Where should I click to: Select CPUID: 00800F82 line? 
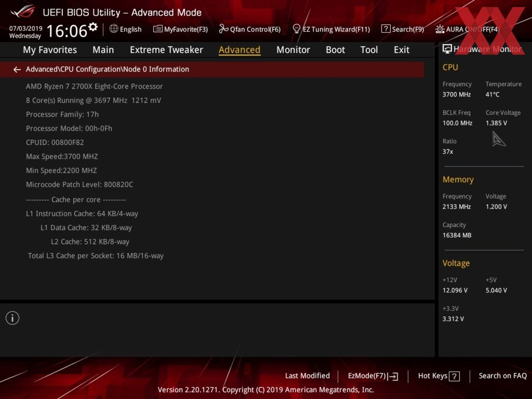[x=55, y=142]
